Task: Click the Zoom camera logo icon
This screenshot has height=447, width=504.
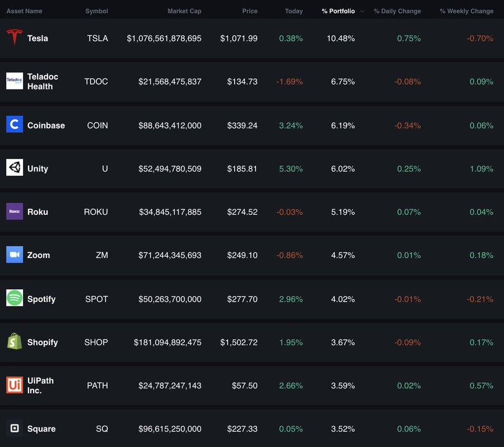Action: tap(15, 255)
